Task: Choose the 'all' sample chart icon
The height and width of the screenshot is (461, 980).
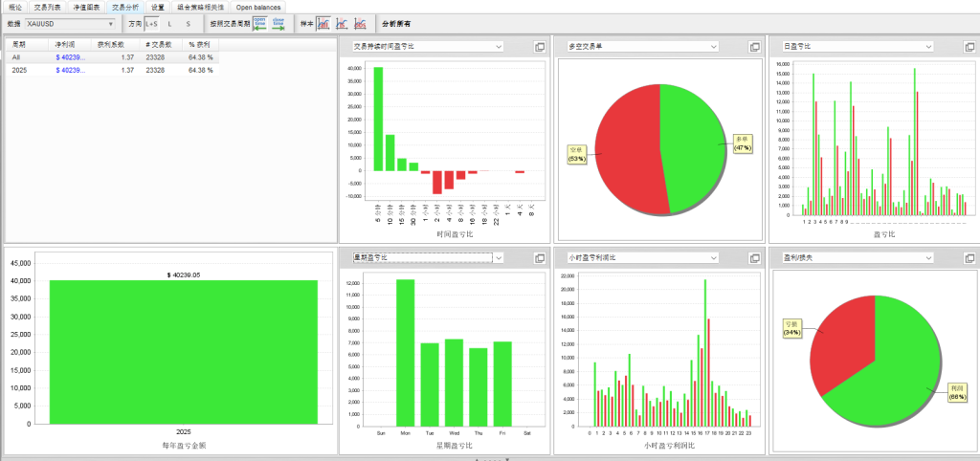Action: point(323,24)
